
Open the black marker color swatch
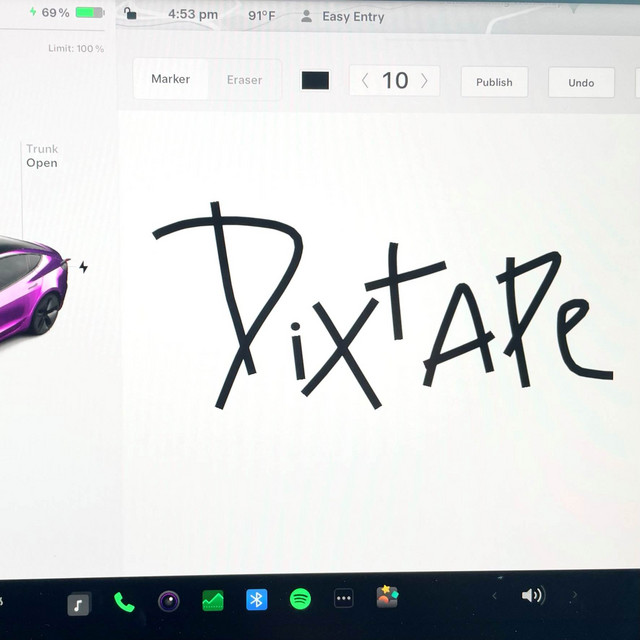point(316,81)
